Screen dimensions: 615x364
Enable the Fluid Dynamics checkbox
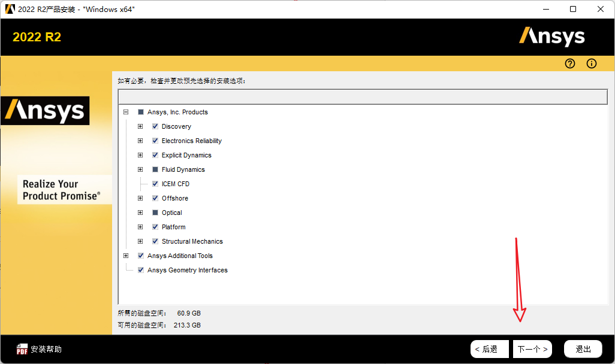click(x=155, y=169)
